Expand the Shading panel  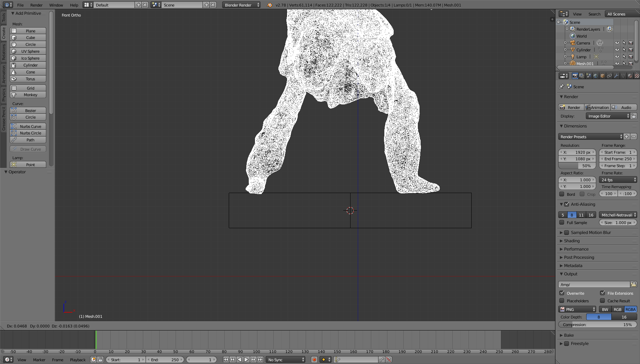click(x=572, y=241)
